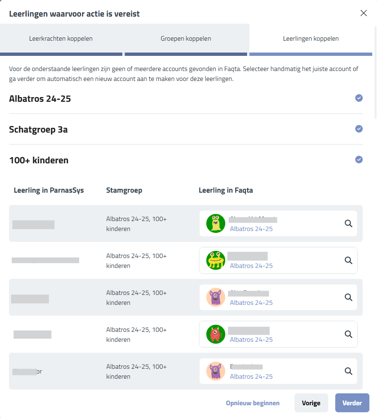The image size is (377, 418).
Task: Click the Opnieuw beginnen link
Action: (x=253, y=403)
